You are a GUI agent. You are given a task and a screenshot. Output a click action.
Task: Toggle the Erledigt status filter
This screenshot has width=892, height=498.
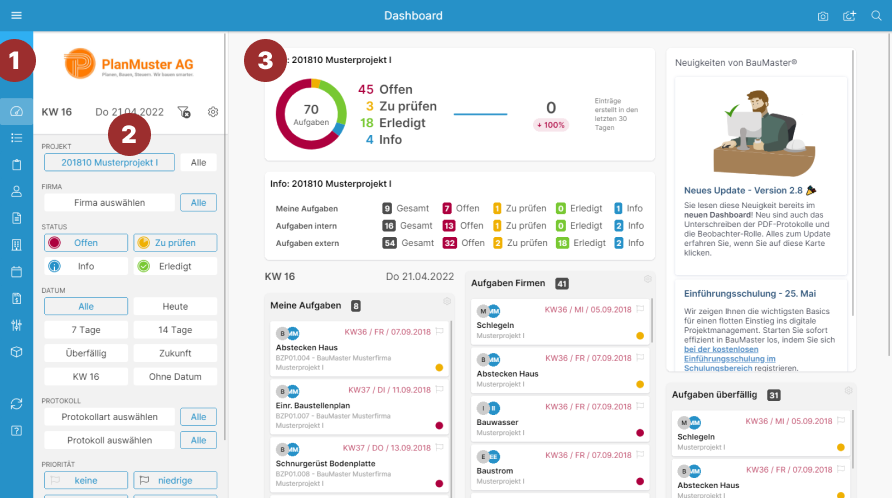tap(175, 266)
